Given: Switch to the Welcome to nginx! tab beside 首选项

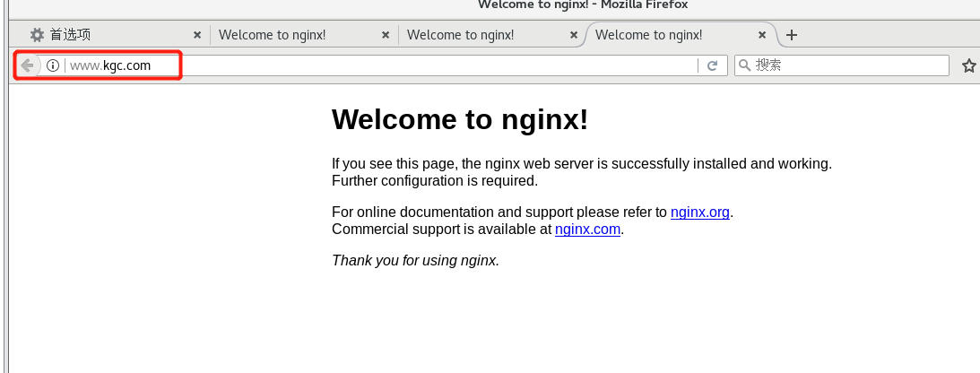Looking at the screenshot, I should [304, 35].
